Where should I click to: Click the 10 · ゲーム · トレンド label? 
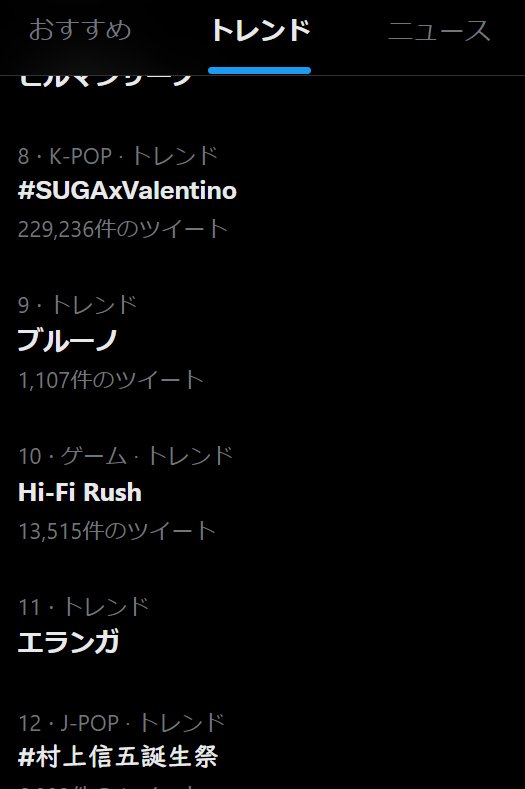coord(125,456)
